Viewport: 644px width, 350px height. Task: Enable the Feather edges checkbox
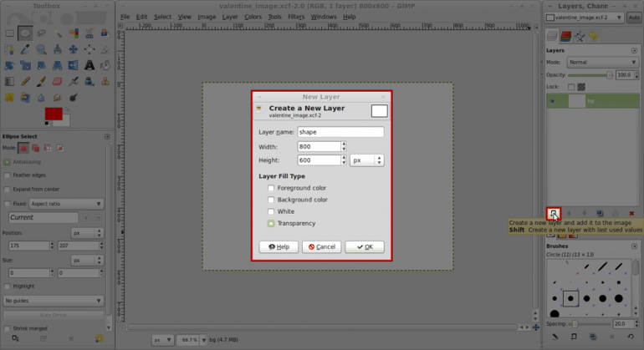click(7, 175)
